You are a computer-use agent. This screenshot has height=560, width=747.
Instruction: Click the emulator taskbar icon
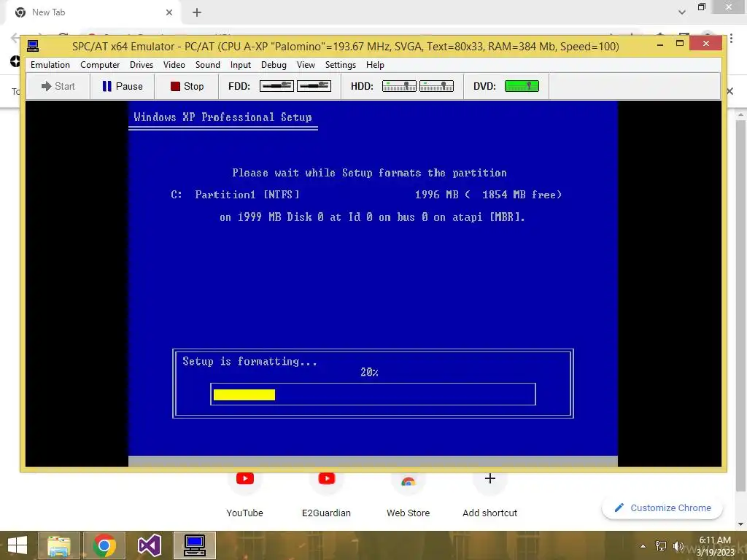194,545
